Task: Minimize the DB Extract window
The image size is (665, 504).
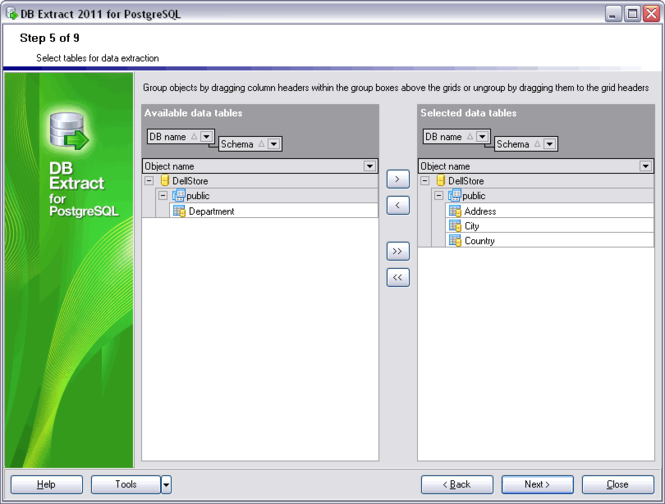Action: pos(612,14)
